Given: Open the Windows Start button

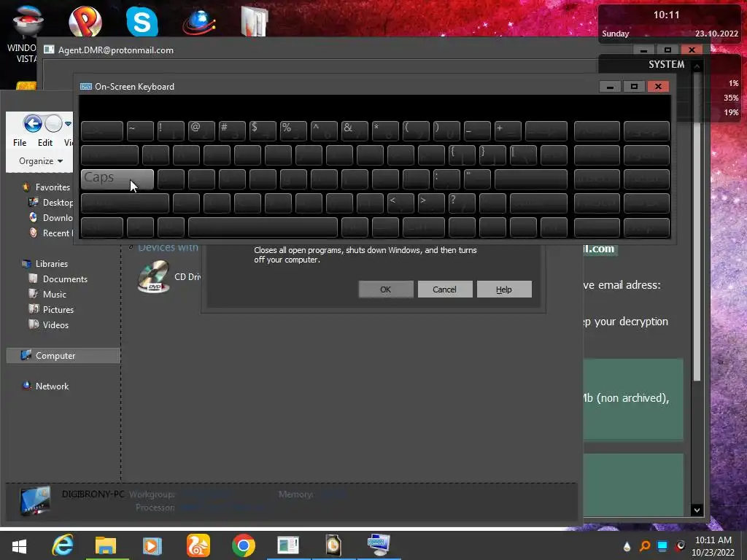Looking at the screenshot, I should point(19,545).
